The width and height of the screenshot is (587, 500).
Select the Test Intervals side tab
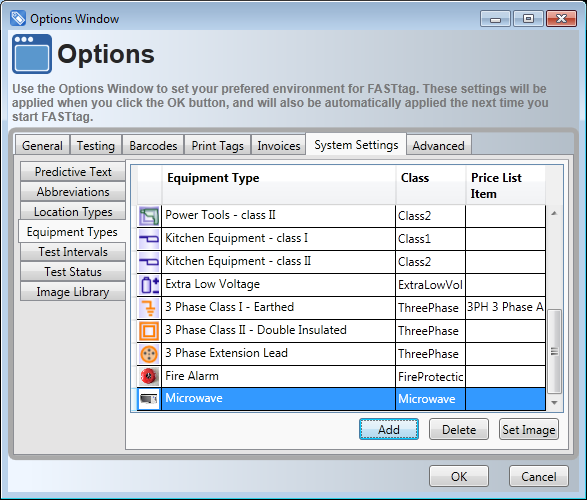(x=73, y=251)
